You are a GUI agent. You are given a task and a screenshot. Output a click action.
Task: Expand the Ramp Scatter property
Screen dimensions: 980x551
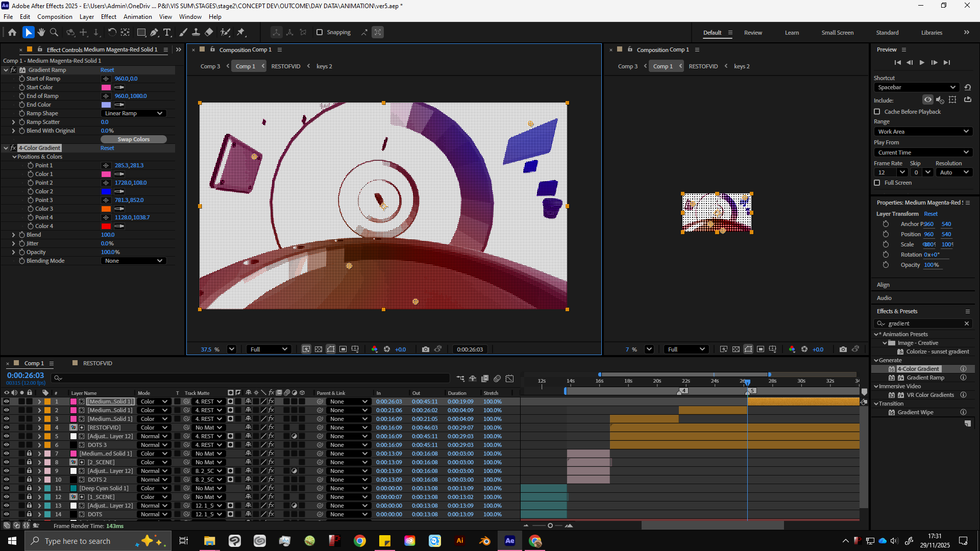(13, 122)
